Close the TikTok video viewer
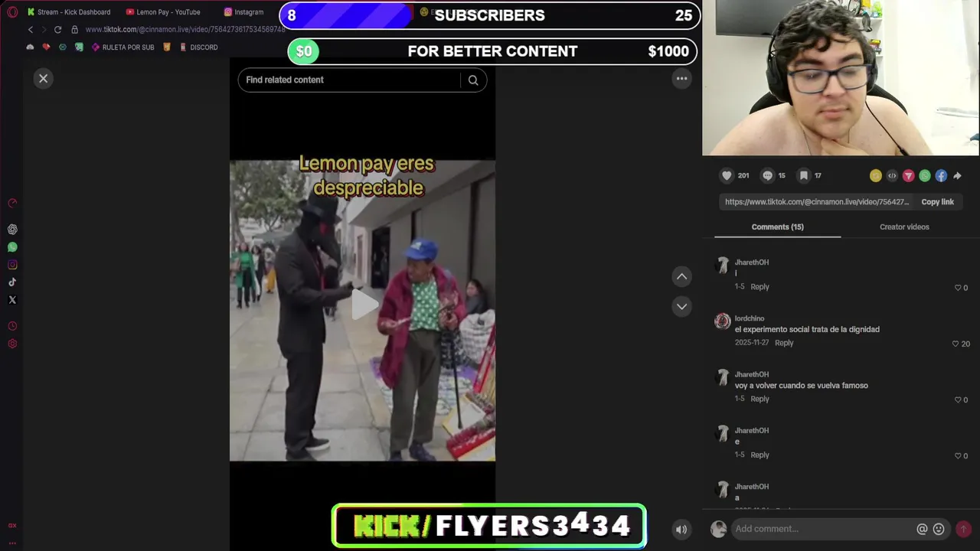This screenshot has height=551, width=980. click(x=44, y=78)
